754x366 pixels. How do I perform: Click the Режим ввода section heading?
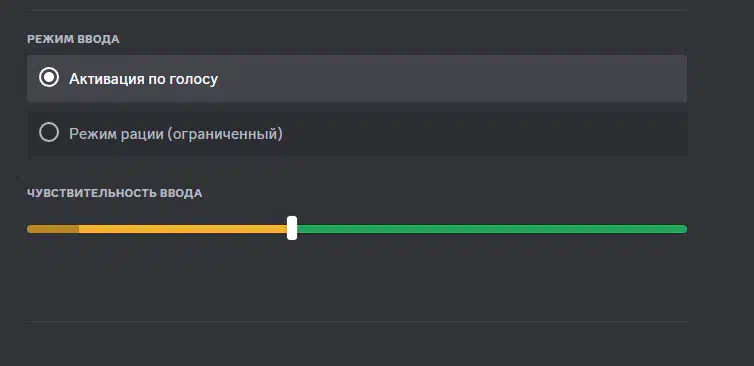[x=73, y=39]
